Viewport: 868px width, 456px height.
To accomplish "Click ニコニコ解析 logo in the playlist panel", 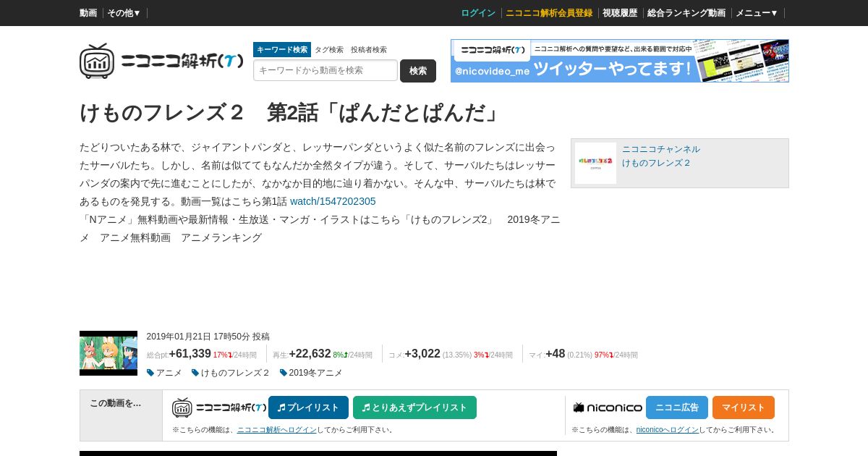I will click(218, 408).
